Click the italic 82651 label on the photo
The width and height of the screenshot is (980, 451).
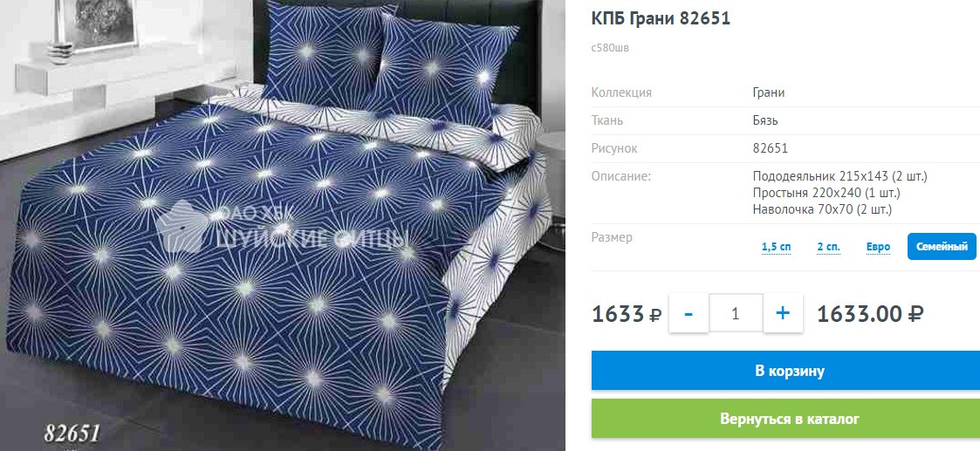(72, 433)
